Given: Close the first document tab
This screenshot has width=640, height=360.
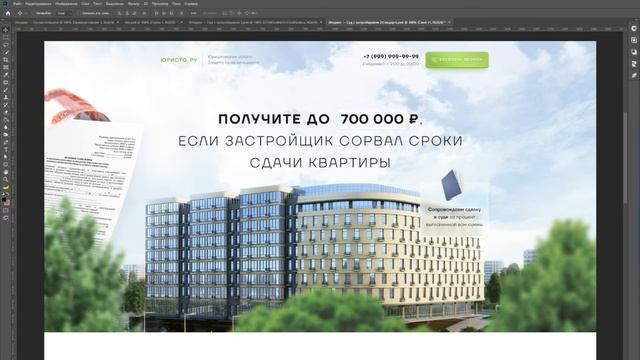Looking at the screenshot, I should click(118, 22).
